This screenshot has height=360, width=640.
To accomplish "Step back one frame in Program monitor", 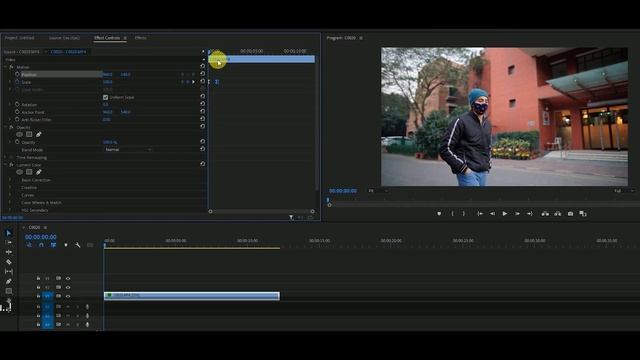I will [x=492, y=213].
